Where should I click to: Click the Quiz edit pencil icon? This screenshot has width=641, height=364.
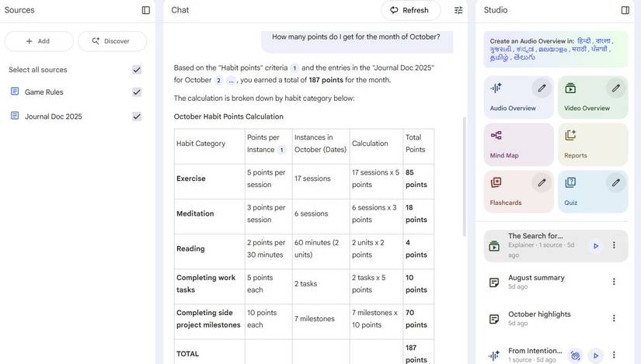[615, 182]
